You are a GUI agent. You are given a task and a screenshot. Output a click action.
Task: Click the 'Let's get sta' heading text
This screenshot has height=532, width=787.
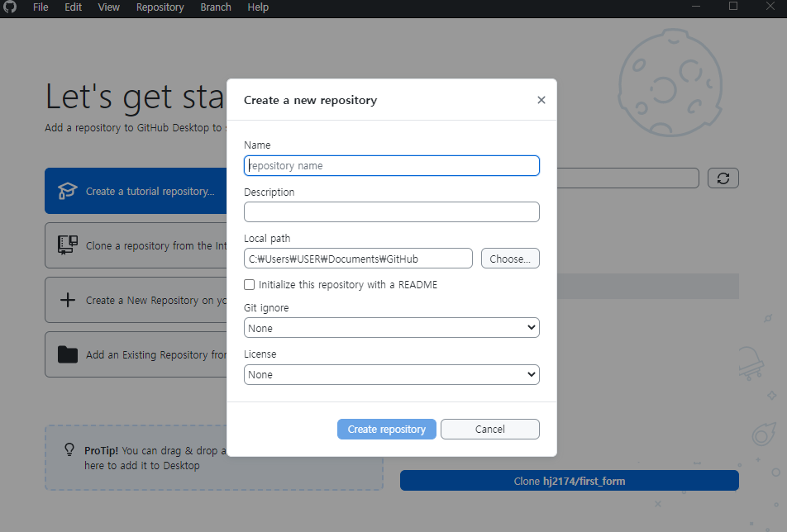pos(135,97)
